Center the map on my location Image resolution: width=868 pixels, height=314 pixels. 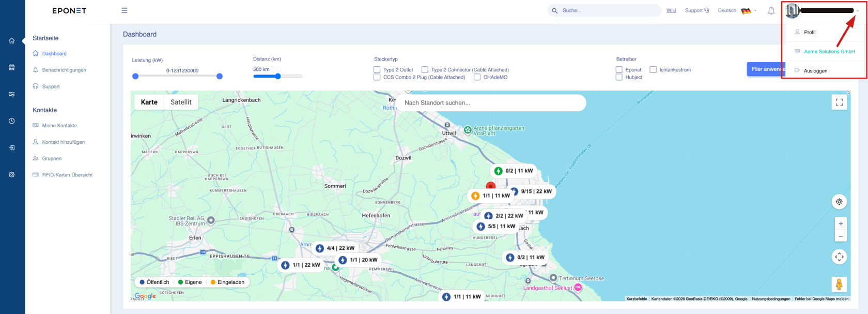[839, 202]
